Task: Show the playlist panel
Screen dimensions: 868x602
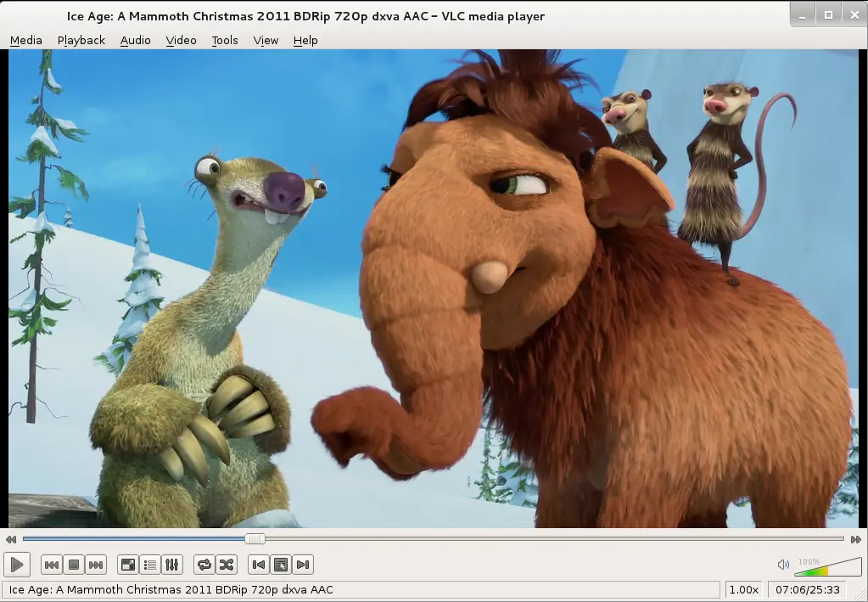Action: pyautogui.click(x=149, y=565)
